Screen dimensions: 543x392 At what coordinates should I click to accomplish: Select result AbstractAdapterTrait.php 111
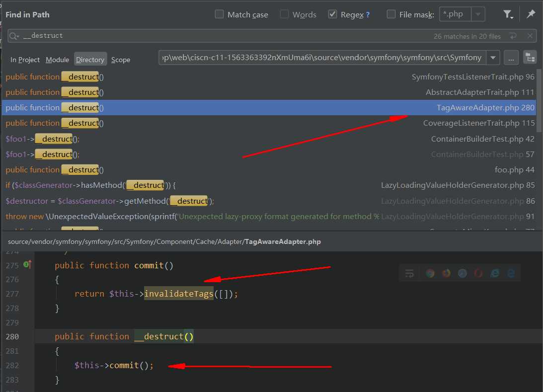pyautogui.click(x=269, y=92)
